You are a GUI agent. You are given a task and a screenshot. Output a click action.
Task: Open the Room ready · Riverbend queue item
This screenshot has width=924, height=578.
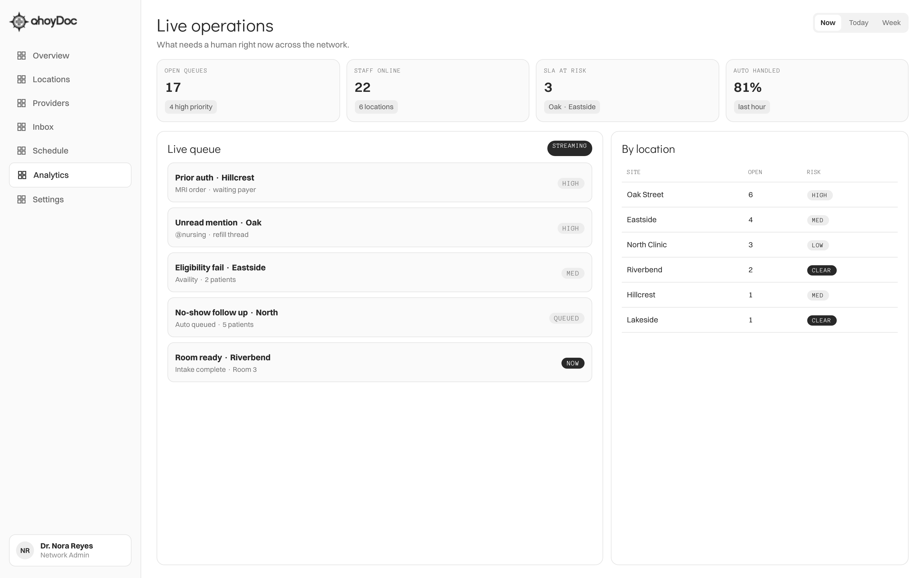380,363
